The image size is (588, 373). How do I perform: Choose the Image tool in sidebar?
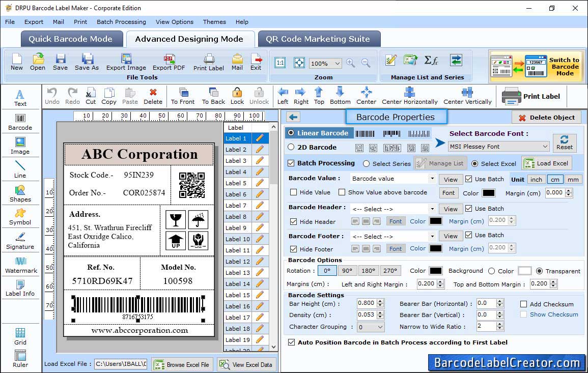[20, 146]
